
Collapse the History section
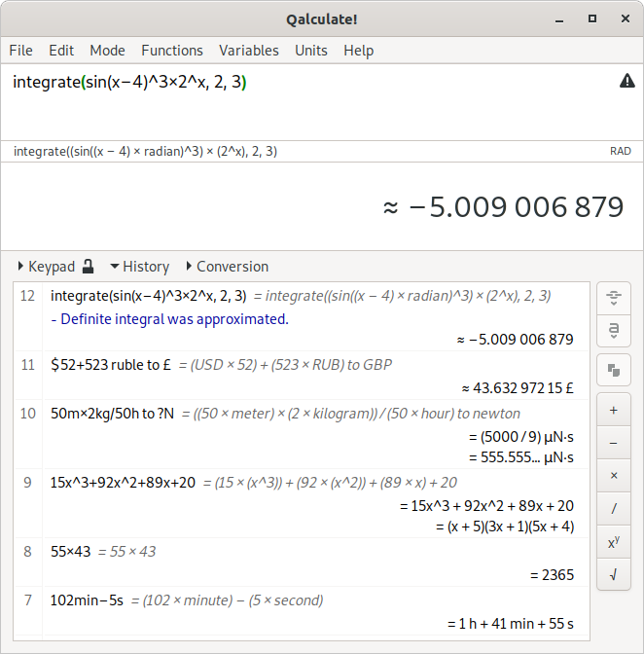pos(138,266)
